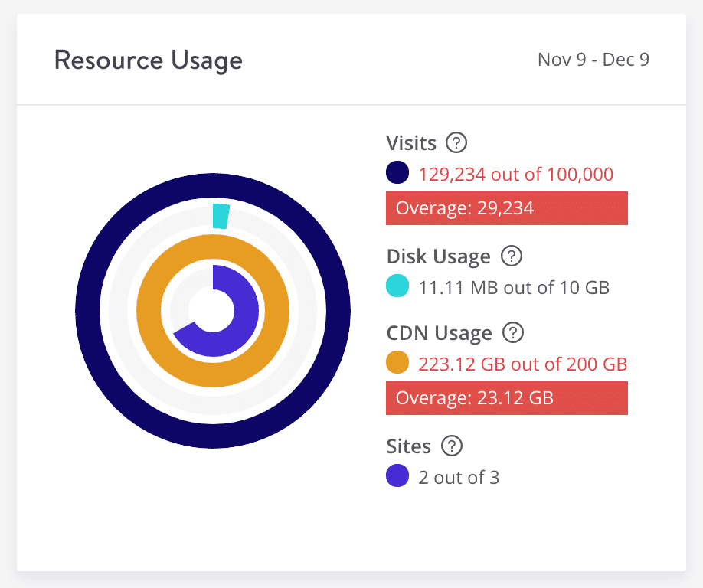Click the Disk Usage help icon
Image resolution: width=703 pixels, height=588 pixels.
512,256
